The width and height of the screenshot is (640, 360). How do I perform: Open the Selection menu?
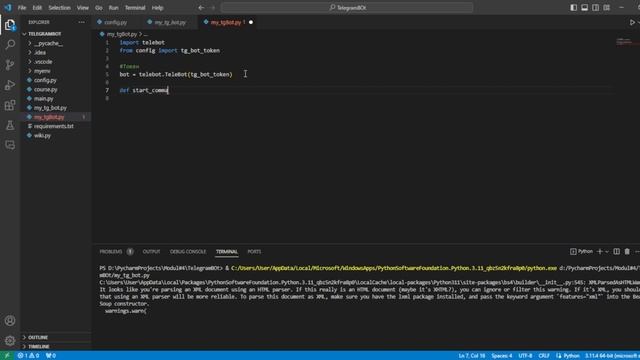click(x=59, y=7)
